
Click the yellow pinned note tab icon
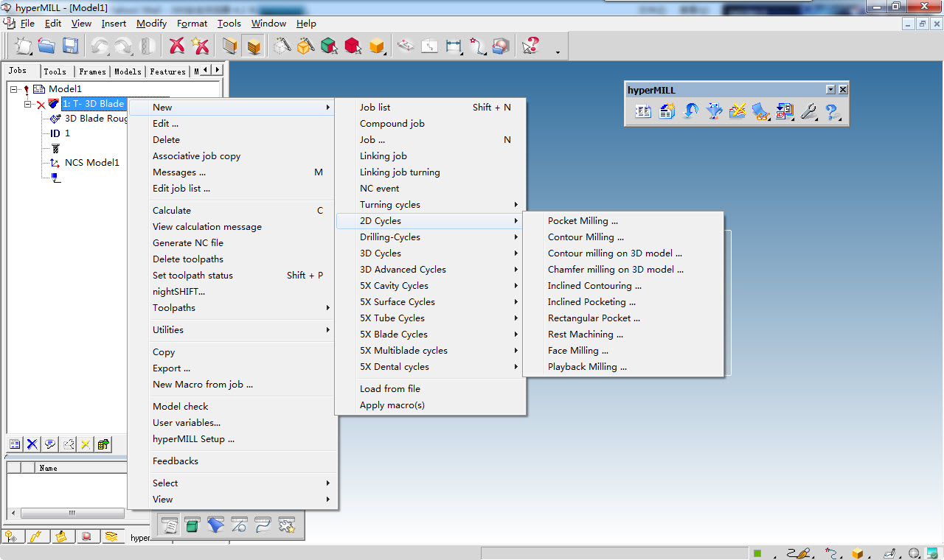pyautogui.click(x=61, y=536)
